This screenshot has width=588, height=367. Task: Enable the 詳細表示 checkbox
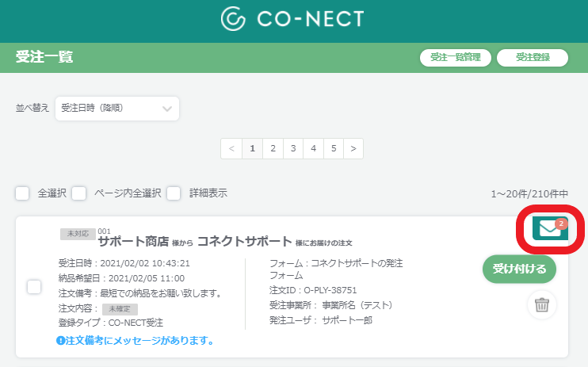174,193
